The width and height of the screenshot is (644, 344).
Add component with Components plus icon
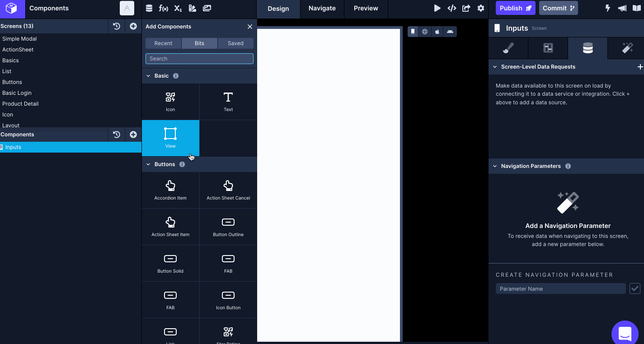[x=133, y=135]
